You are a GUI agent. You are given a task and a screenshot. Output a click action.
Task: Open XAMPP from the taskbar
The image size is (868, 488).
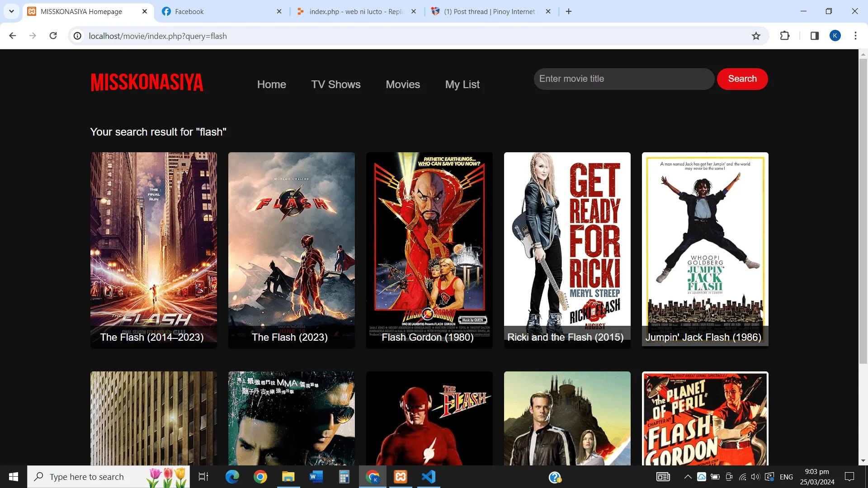[401, 477]
